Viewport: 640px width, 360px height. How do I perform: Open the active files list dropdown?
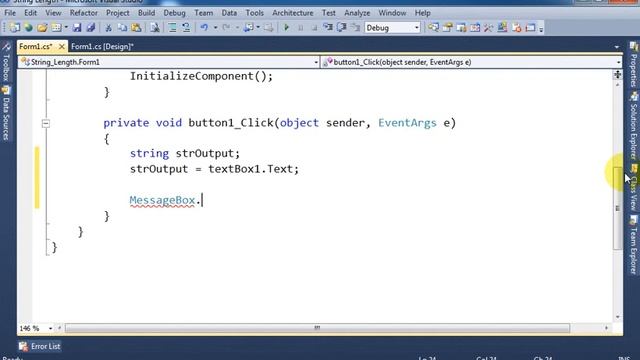click(616, 47)
